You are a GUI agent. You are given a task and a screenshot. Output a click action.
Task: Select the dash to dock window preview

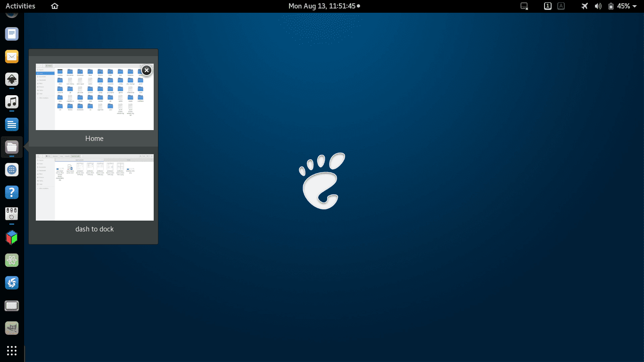(x=94, y=187)
